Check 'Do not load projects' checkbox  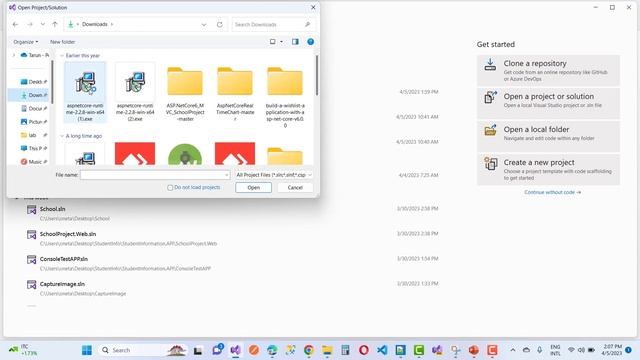pyautogui.click(x=170, y=188)
